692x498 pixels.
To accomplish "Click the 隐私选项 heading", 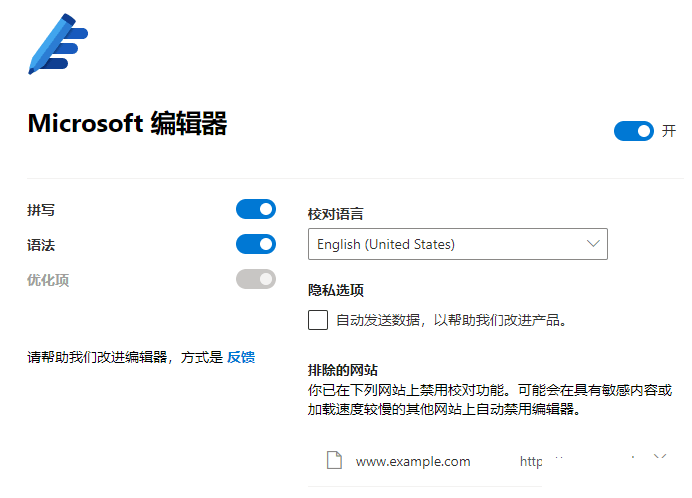I will [335, 290].
